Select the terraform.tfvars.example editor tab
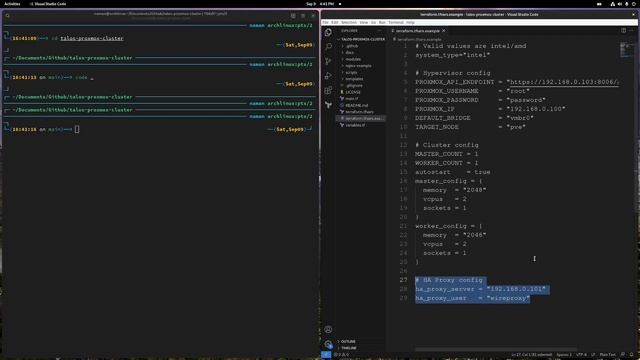 pos(417,31)
